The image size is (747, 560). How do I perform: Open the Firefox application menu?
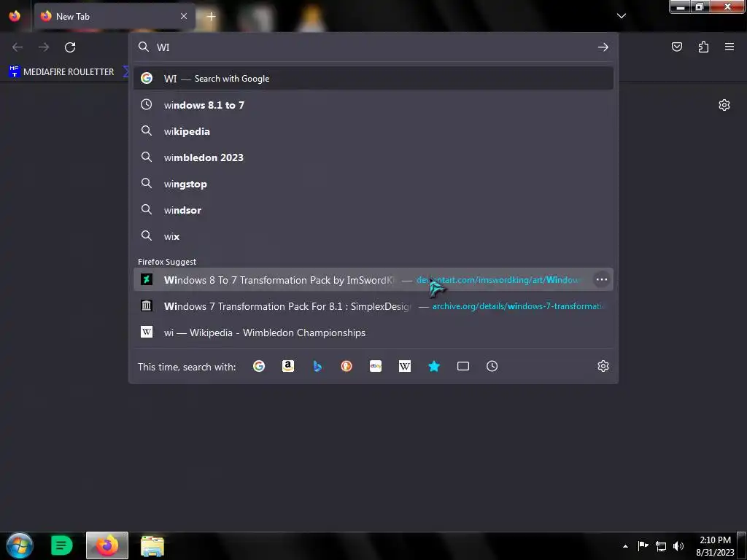[729, 47]
